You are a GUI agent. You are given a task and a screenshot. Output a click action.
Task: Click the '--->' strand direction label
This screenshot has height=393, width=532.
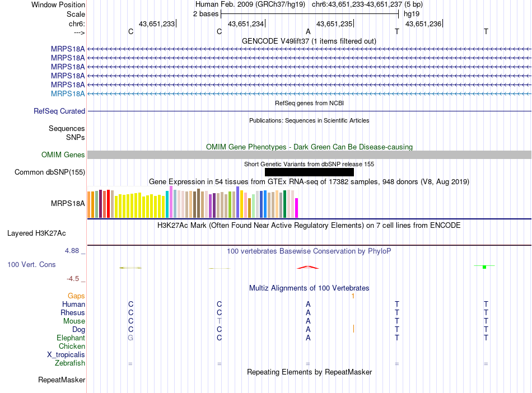click(x=79, y=32)
